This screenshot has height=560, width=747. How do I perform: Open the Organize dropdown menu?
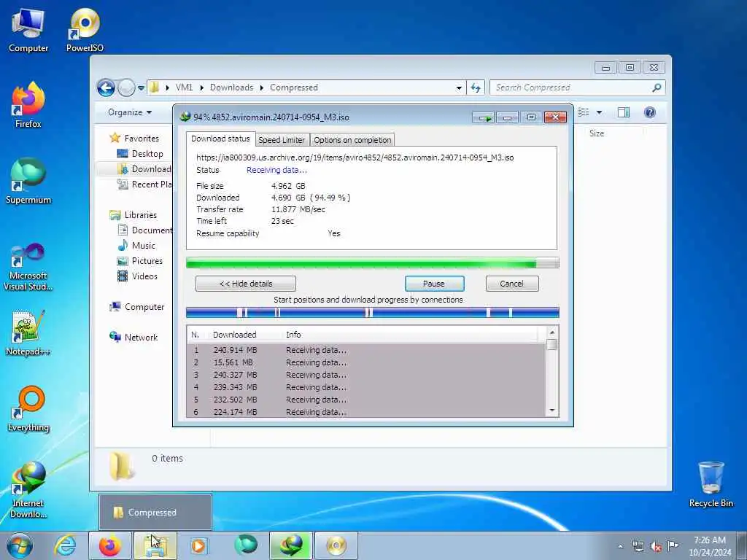point(130,112)
